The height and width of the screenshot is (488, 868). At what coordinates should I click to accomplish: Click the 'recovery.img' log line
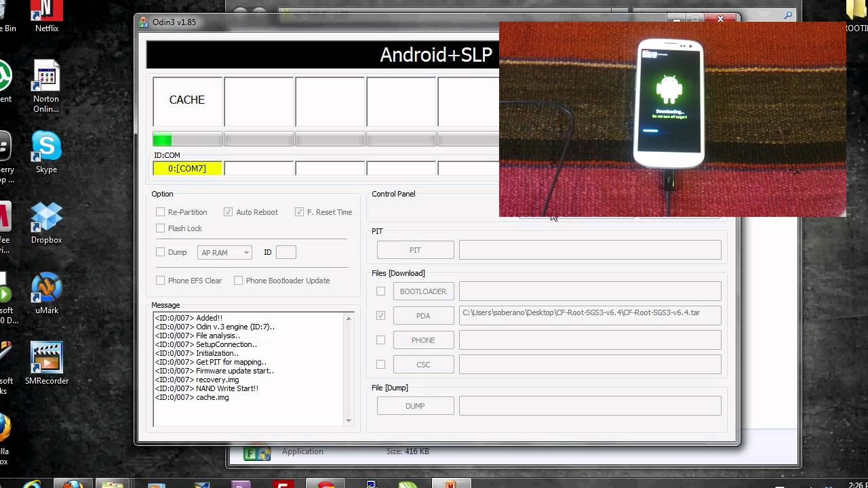(197, 380)
